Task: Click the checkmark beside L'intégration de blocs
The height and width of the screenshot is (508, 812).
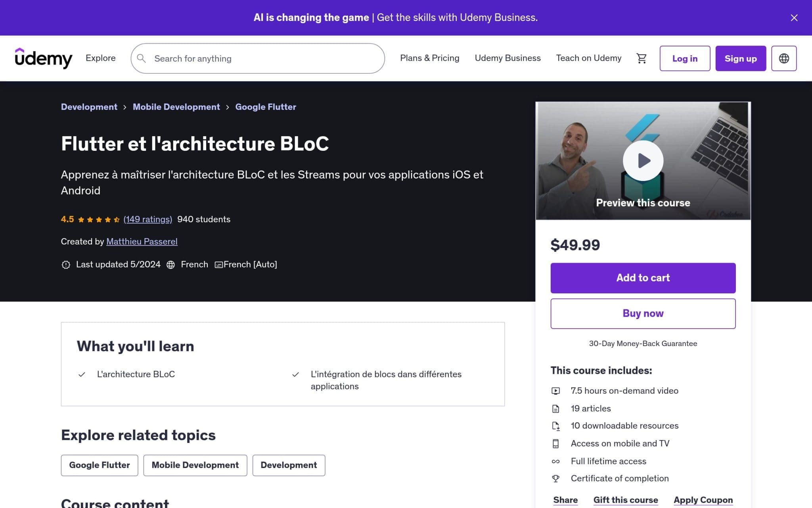Action: coord(295,374)
